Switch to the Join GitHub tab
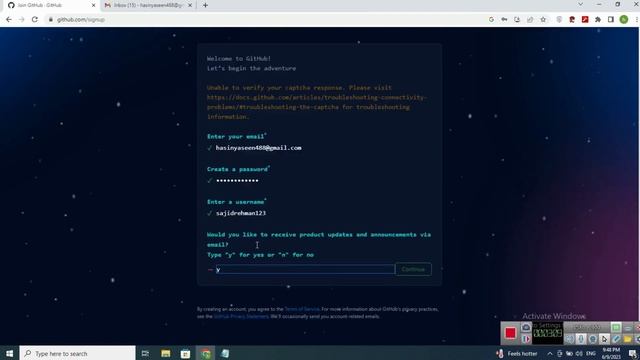Image resolution: width=640 pixels, height=360 pixels. click(51, 5)
